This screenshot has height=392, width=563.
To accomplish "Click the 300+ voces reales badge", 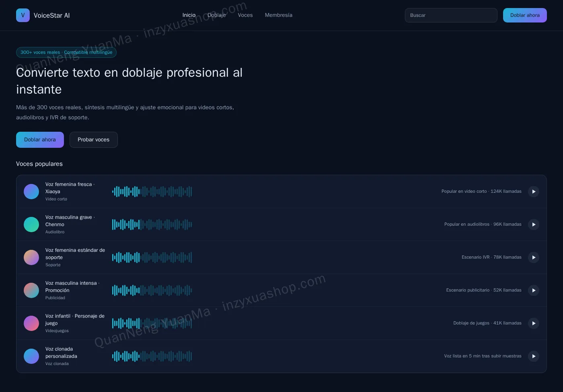I will [66, 53].
